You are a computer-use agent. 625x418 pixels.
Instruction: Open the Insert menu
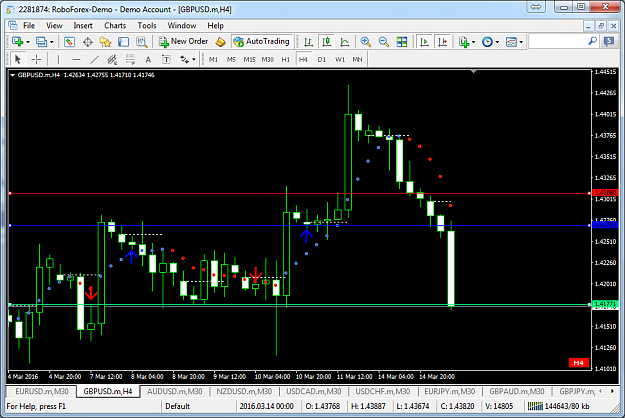(83, 26)
